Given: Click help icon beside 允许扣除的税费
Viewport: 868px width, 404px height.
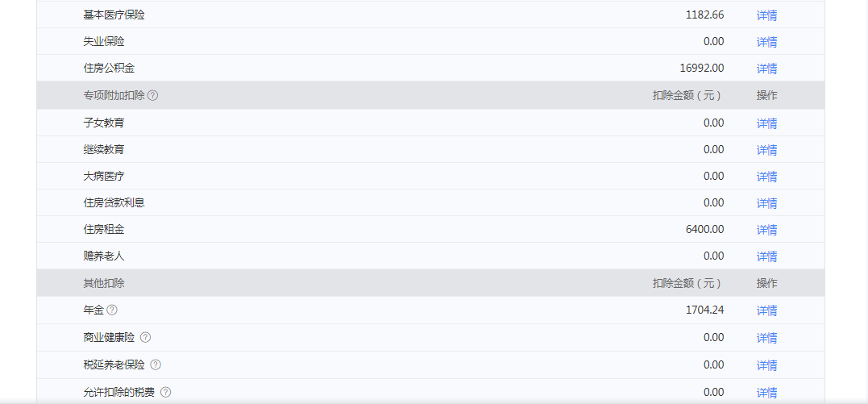Looking at the screenshot, I should point(165,393).
